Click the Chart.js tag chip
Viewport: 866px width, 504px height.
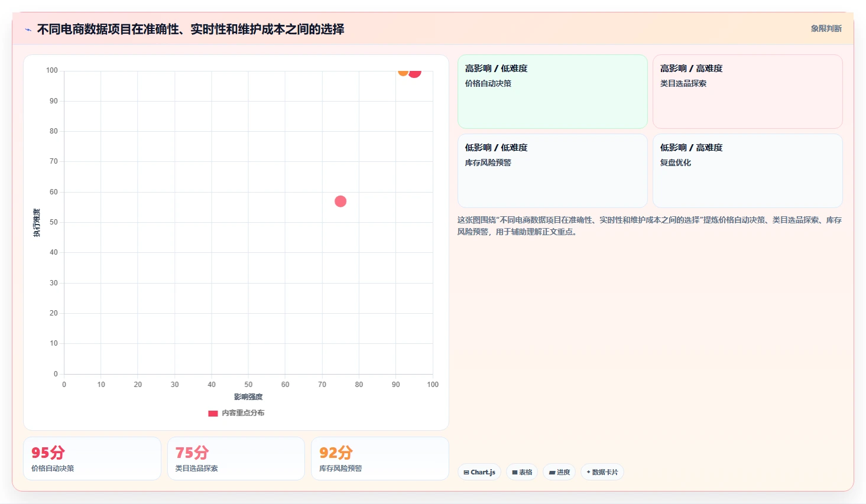(479, 472)
